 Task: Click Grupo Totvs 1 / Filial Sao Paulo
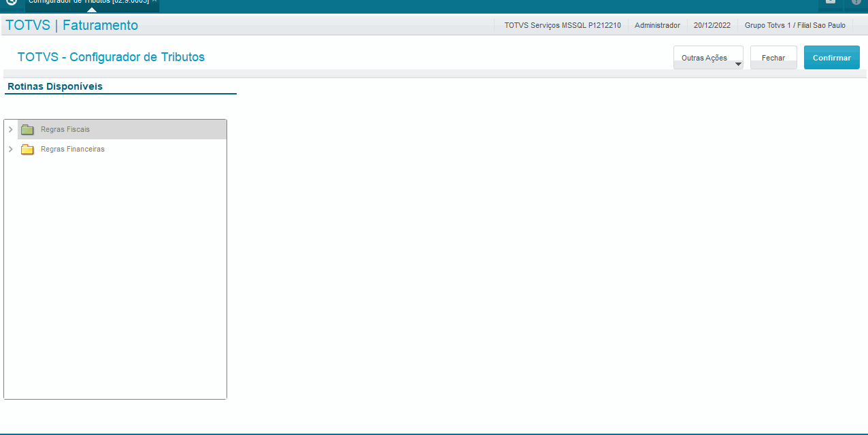(795, 25)
